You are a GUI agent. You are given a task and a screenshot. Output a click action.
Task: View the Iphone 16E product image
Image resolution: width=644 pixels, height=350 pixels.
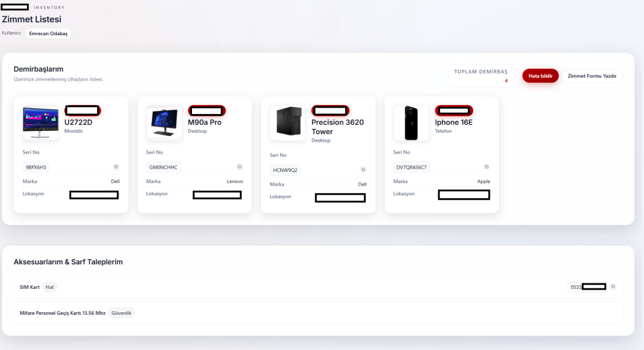click(410, 122)
